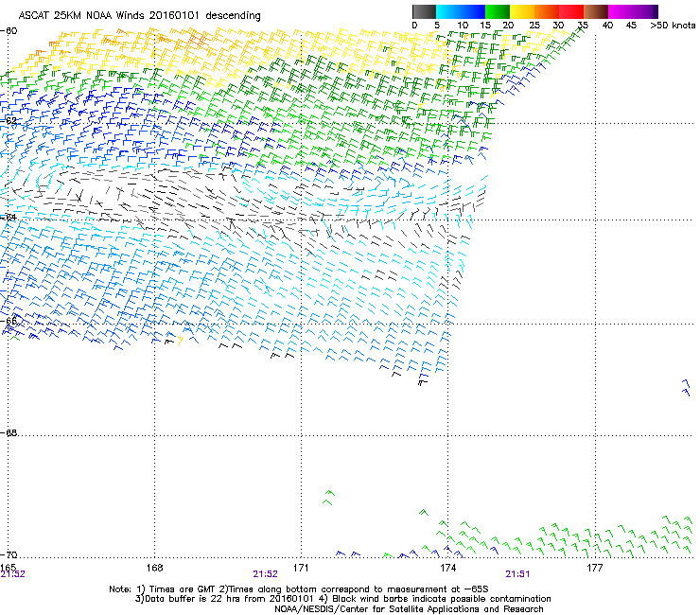Click the latitude label '-62'
Image resolution: width=700 pixels, height=615 pixels.
point(9,120)
